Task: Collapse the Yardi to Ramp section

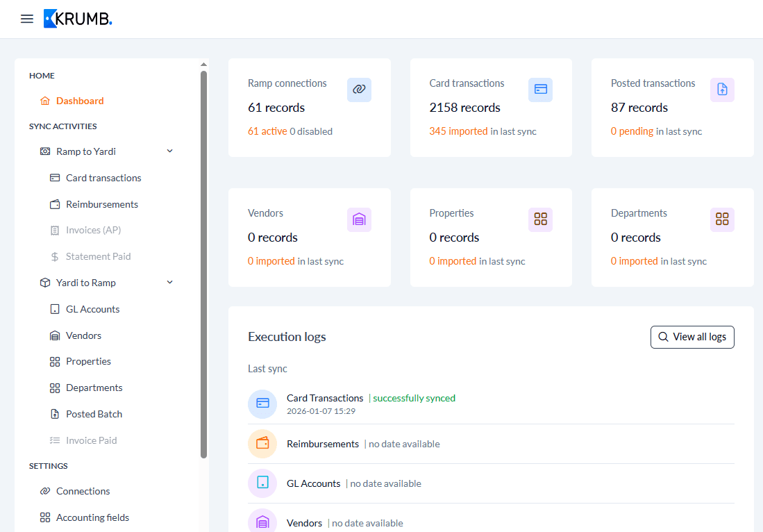Action: pos(169,282)
